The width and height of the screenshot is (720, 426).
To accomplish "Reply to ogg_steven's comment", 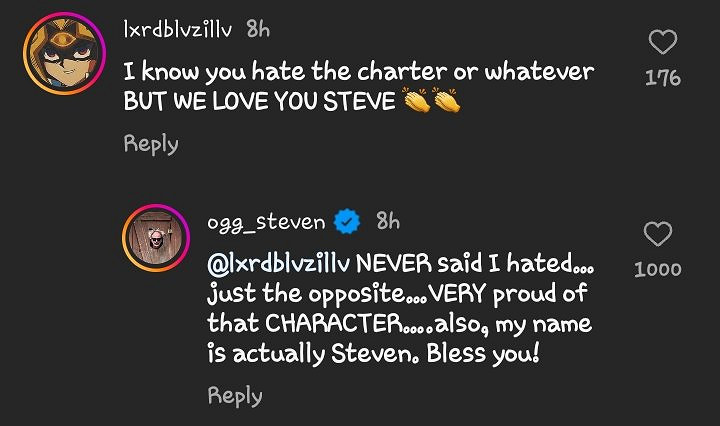I will [235, 396].
